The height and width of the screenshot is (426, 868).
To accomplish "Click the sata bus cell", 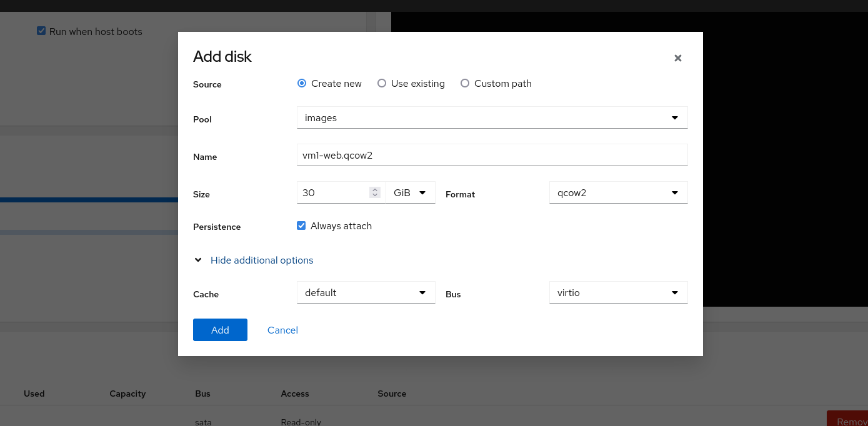I will pyautogui.click(x=203, y=422).
